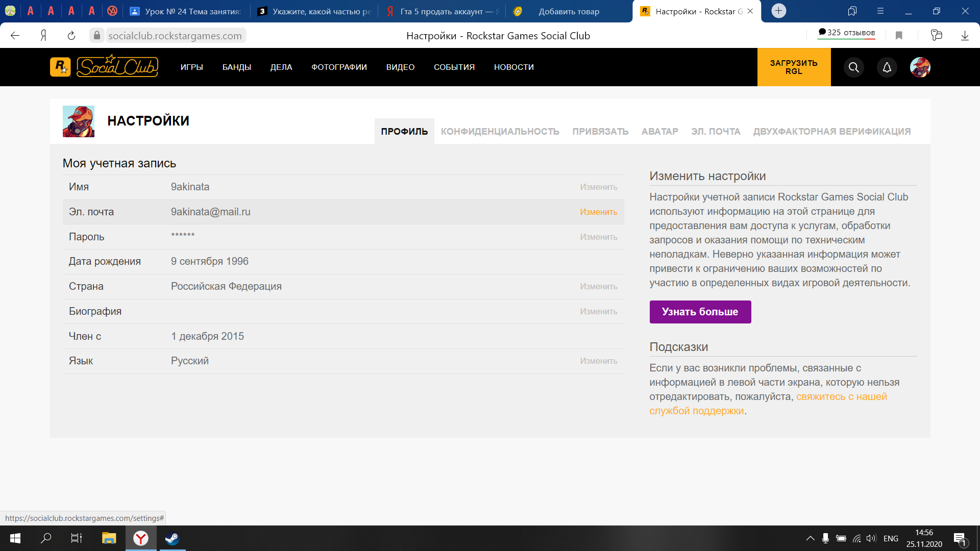Click the battery tray icon
Viewport: 980px width, 551px height.
pyautogui.click(x=841, y=538)
